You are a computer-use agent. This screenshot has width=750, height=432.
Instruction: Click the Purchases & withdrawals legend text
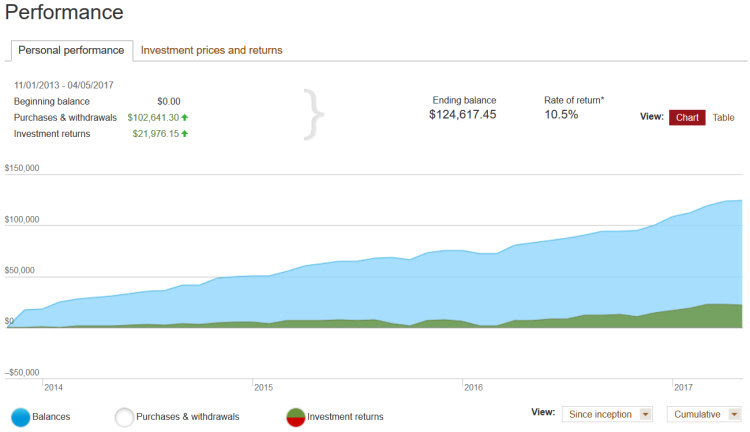point(188,417)
